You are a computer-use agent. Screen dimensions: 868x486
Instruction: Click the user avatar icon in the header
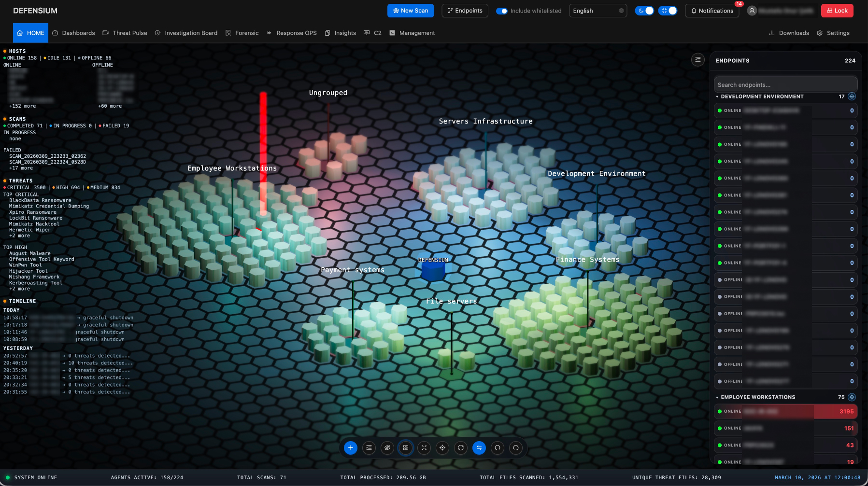click(x=752, y=11)
